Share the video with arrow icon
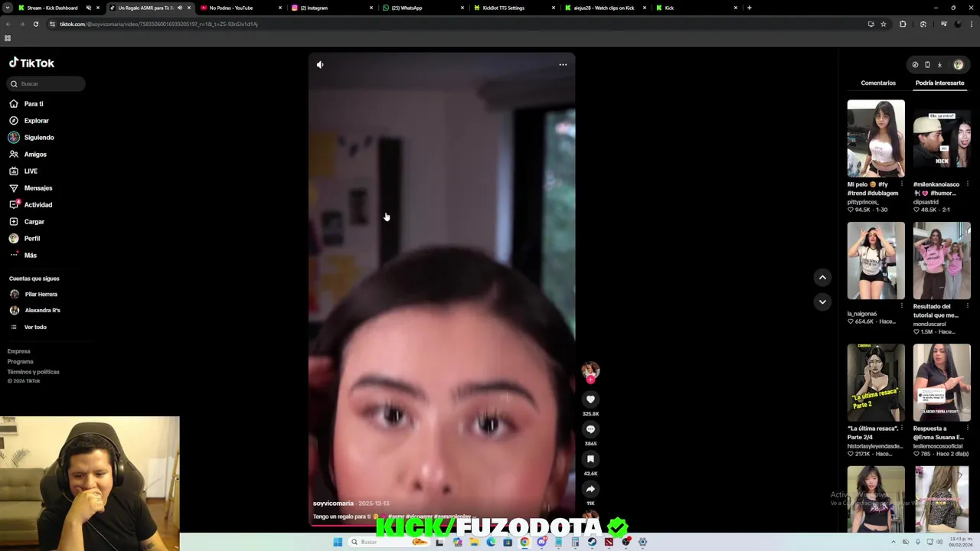 pyautogui.click(x=590, y=489)
